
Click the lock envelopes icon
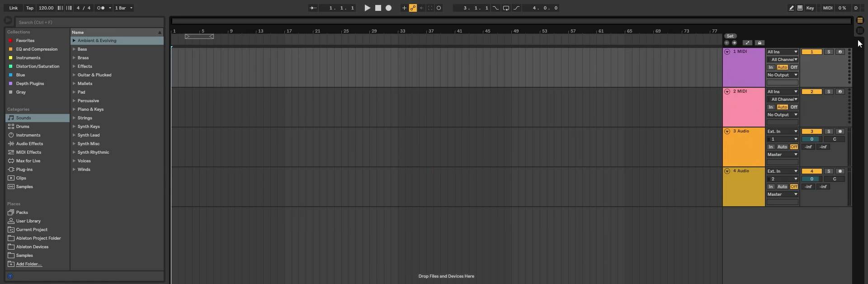(x=759, y=43)
